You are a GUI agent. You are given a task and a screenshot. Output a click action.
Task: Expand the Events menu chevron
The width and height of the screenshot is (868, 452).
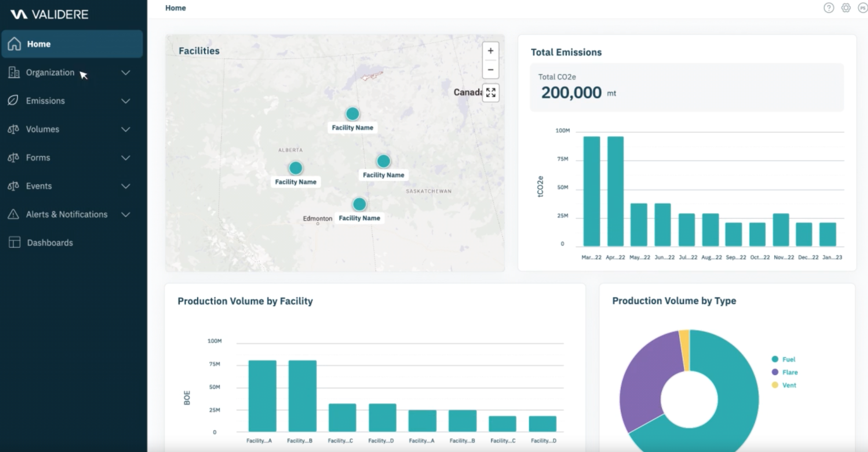point(126,186)
